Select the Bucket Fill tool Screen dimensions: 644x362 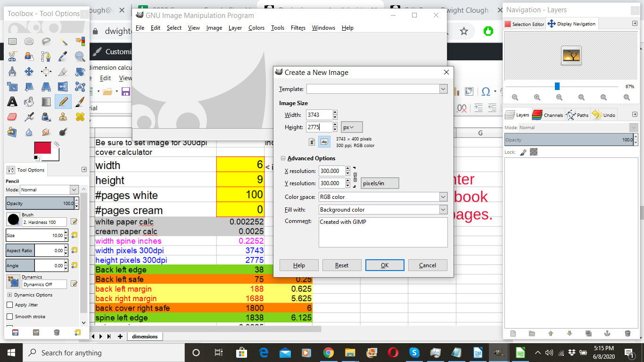(x=29, y=102)
